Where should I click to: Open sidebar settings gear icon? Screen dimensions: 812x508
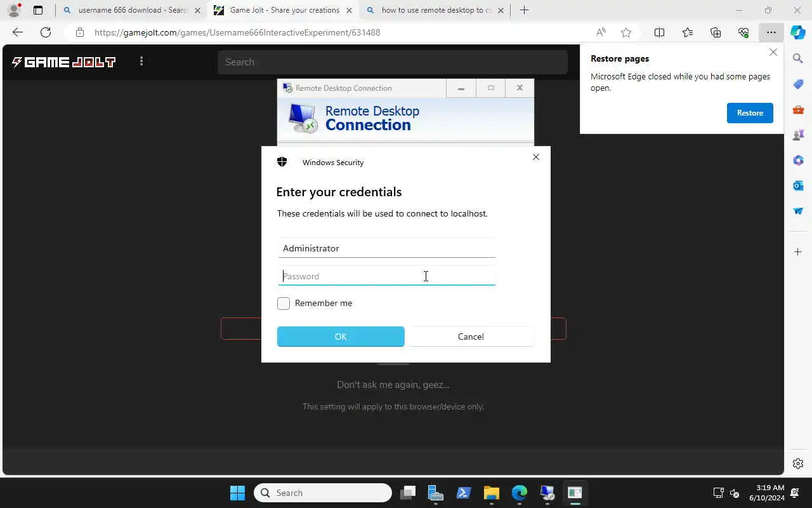point(798,464)
